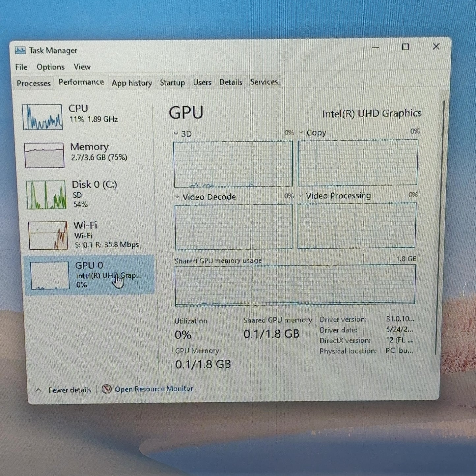This screenshot has height=476, width=476.
Task: Switch to the Processes tab
Action: (34, 83)
